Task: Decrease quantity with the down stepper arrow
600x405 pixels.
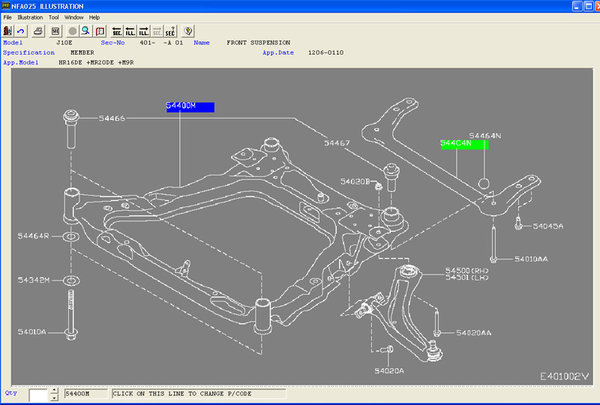Action: tap(56, 398)
